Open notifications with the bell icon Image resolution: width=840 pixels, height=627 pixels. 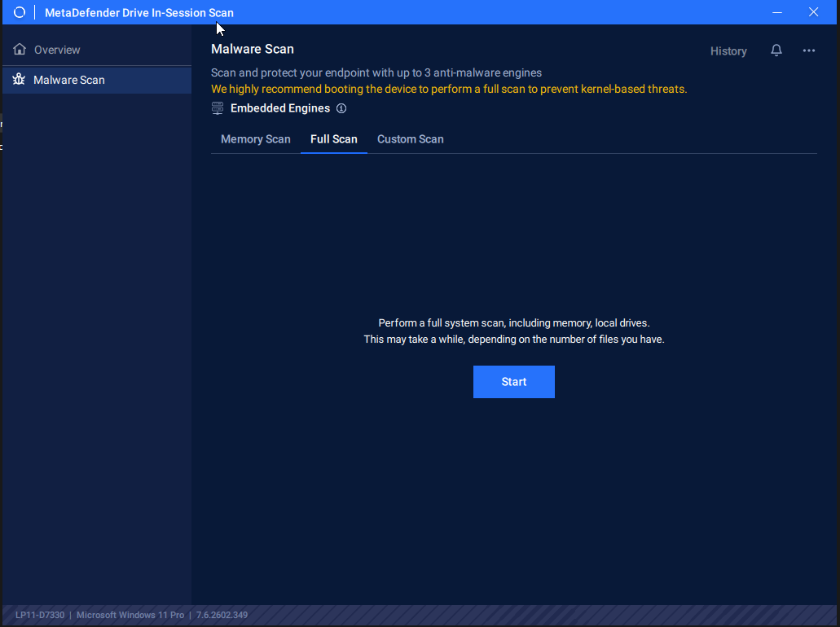[776, 50]
